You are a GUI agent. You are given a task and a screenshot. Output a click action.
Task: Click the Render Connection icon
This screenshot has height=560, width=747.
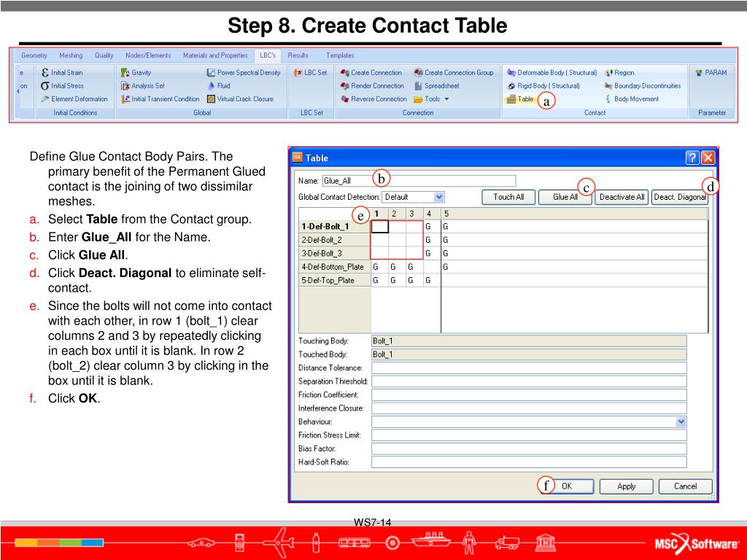345,86
